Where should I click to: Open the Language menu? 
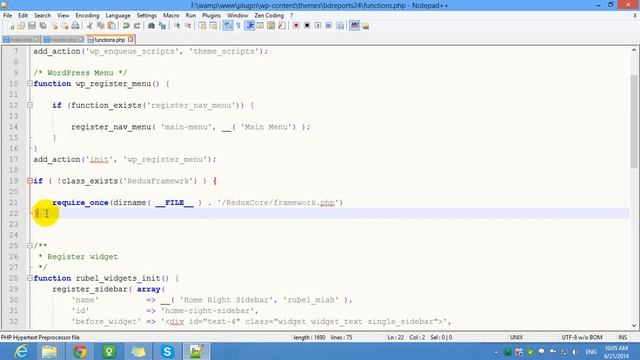tap(118, 16)
